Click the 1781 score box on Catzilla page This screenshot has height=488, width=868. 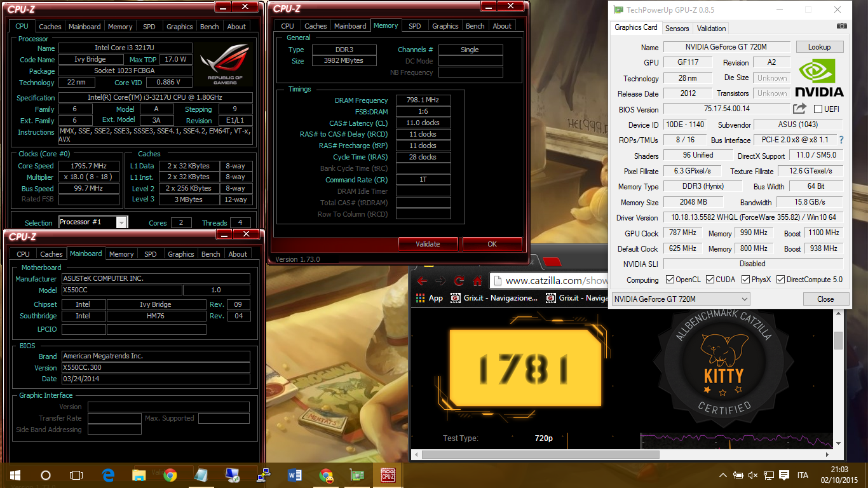[524, 369]
